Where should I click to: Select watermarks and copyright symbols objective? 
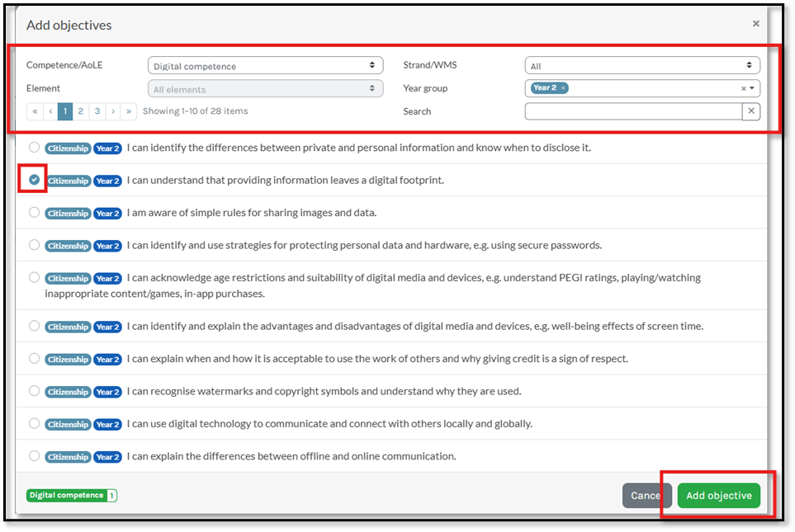click(34, 391)
